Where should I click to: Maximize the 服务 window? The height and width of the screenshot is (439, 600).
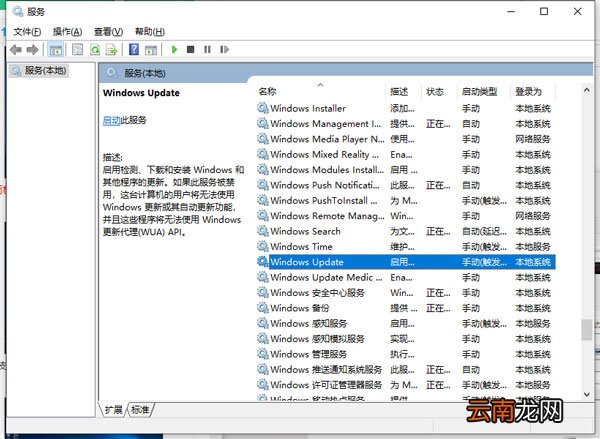(544, 11)
